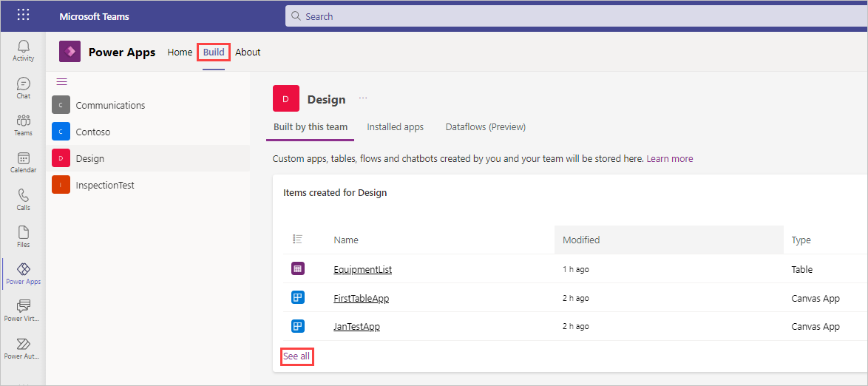Switch to Installed apps tab
868x386 pixels.
pyautogui.click(x=396, y=127)
